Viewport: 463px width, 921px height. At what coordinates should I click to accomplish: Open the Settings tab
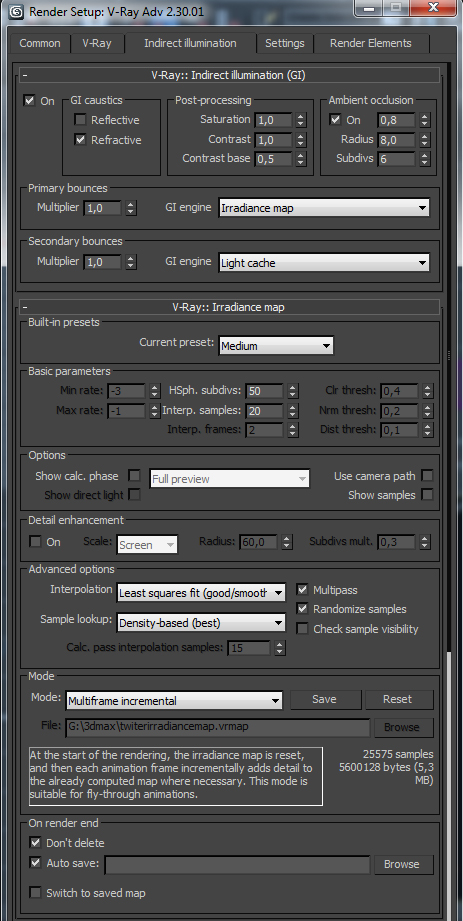[x=284, y=43]
